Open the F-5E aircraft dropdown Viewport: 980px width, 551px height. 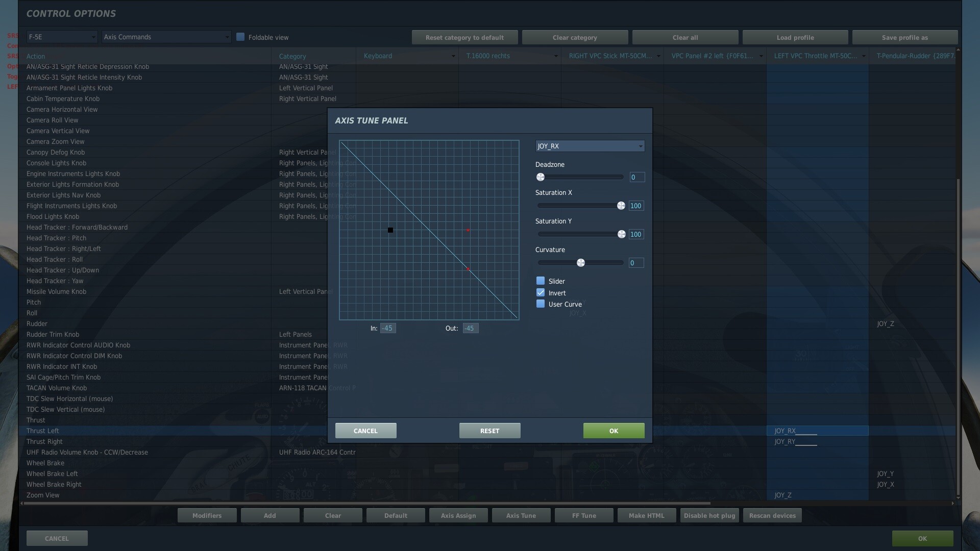coord(62,37)
